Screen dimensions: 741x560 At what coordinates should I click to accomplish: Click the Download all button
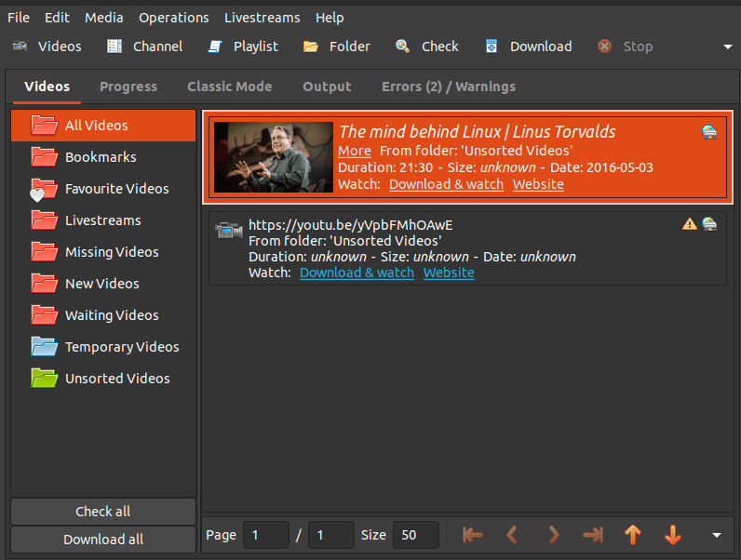(x=103, y=540)
